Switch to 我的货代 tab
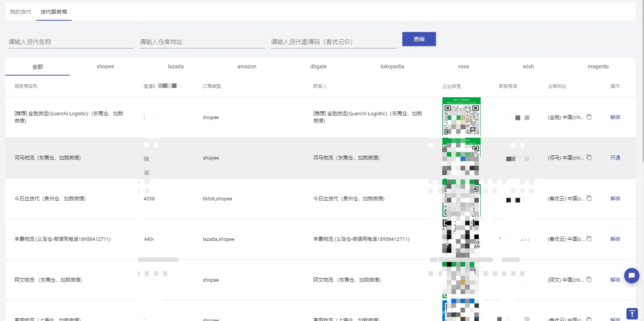 click(21, 12)
